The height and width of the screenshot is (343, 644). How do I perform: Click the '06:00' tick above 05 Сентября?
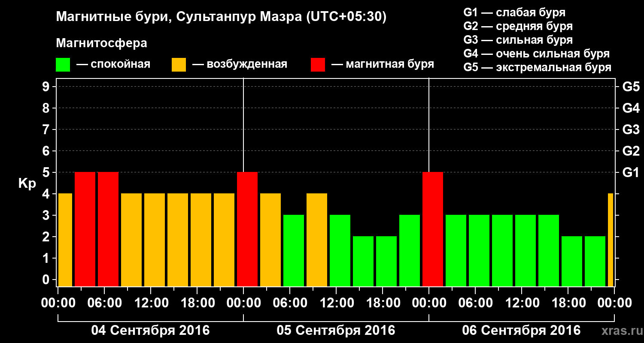[290, 303]
